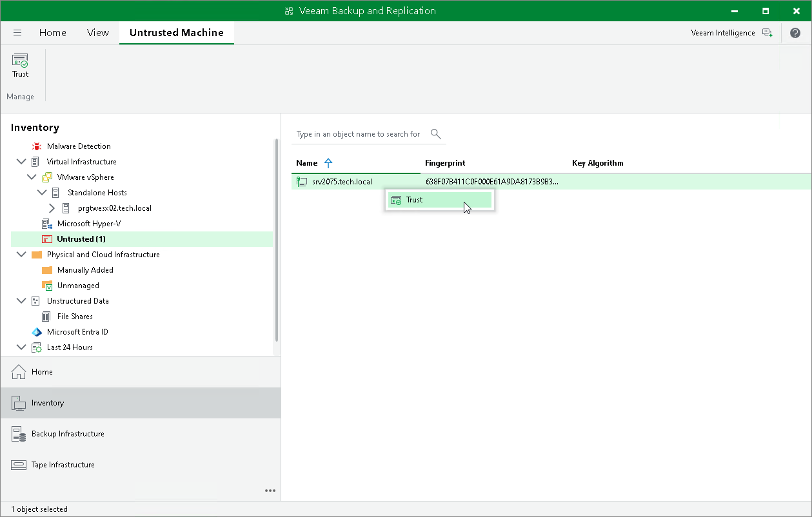Select srv2075.tech.local row
The image size is (812, 517).
[551, 182]
